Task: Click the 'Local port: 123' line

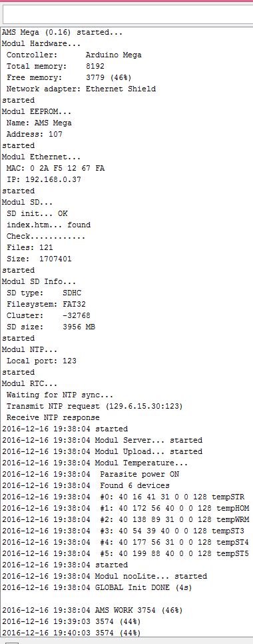Action: click(41, 361)
